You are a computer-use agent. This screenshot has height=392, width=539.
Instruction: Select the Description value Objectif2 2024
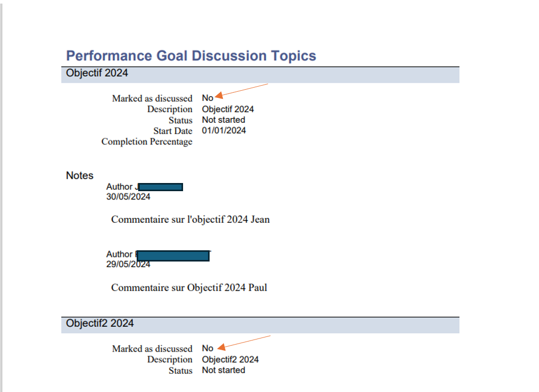click(x=229, y=359)
